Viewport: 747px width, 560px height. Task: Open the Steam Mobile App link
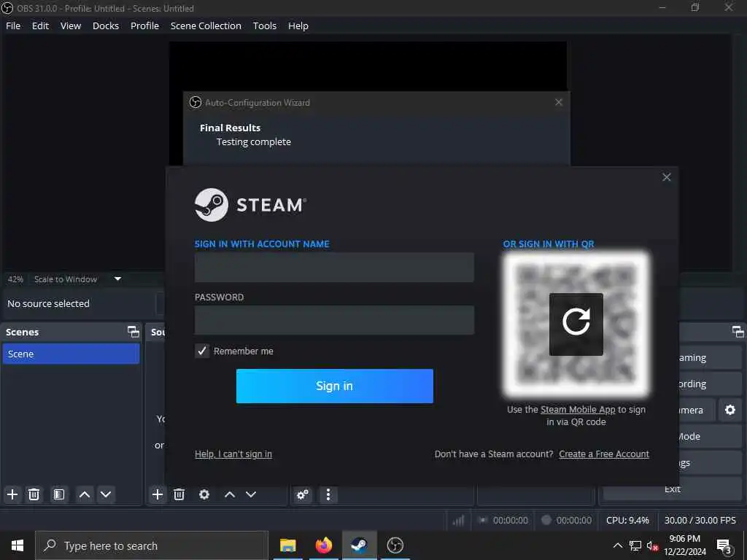point(578,409)
